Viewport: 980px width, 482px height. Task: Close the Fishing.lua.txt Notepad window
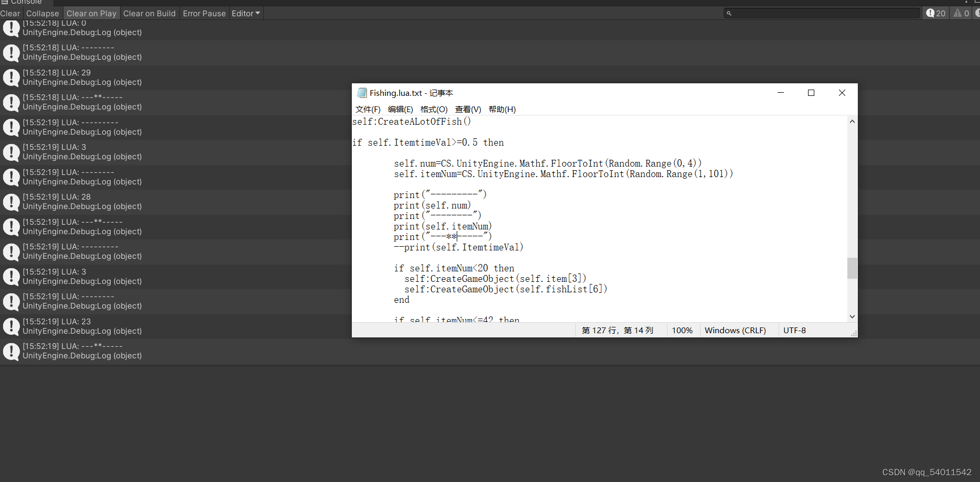tap(842, 93)
